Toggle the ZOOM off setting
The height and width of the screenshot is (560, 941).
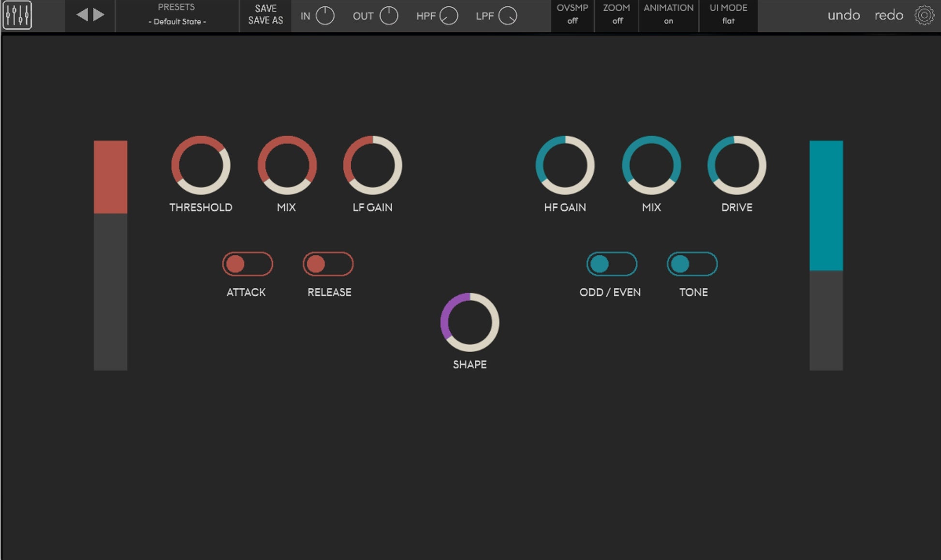617,15
